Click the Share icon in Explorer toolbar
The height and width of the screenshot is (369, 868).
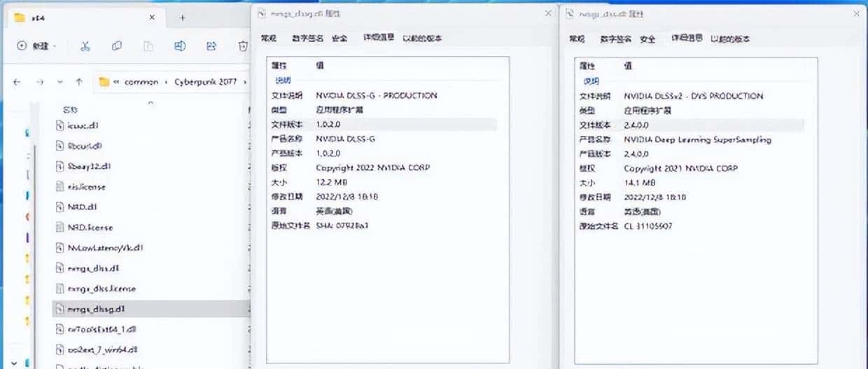211,46
